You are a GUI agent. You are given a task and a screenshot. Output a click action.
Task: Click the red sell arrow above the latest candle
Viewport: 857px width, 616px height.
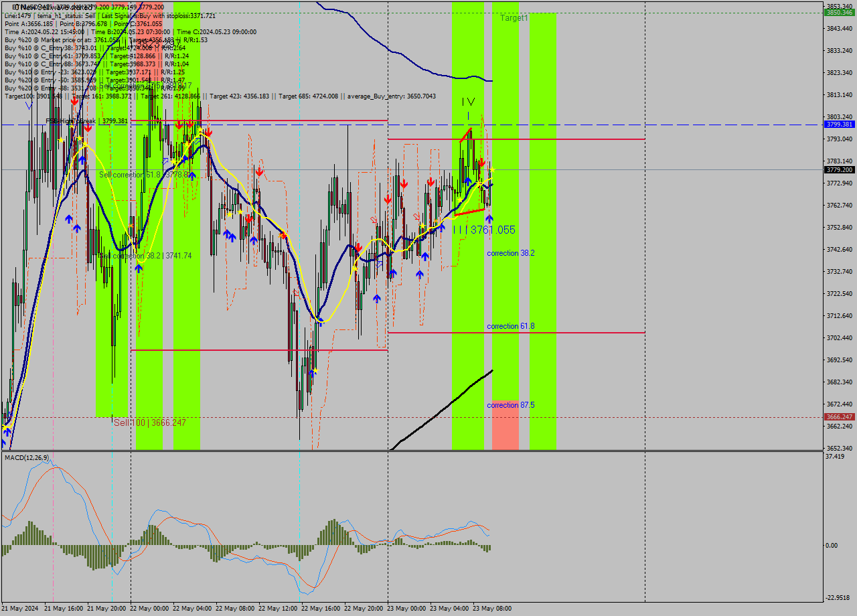pyautogui.click(x=483, y=161)
